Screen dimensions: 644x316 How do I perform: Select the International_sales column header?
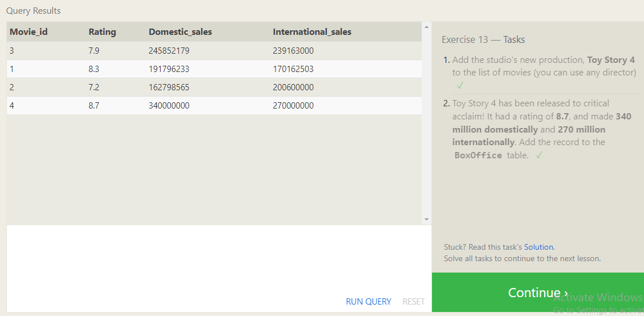(x=312, y=31)
